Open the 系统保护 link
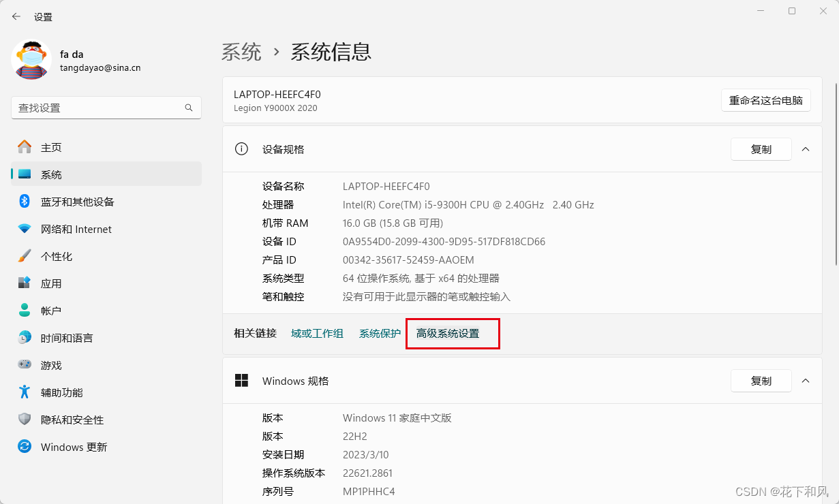Screen dimensions: 839x504 tap(380, 334)
